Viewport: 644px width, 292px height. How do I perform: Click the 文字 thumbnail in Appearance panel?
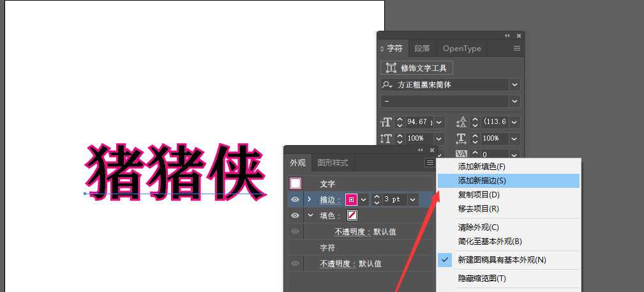(296, 183)
